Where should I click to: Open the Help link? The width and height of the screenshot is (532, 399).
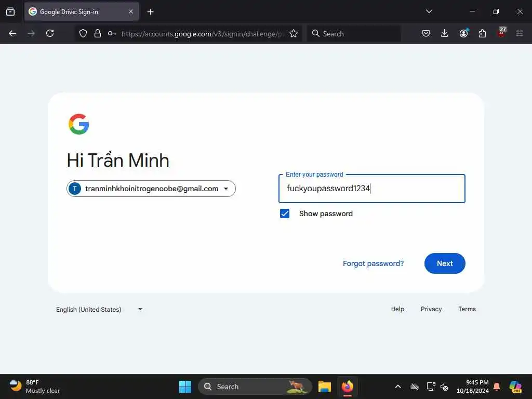397,309
